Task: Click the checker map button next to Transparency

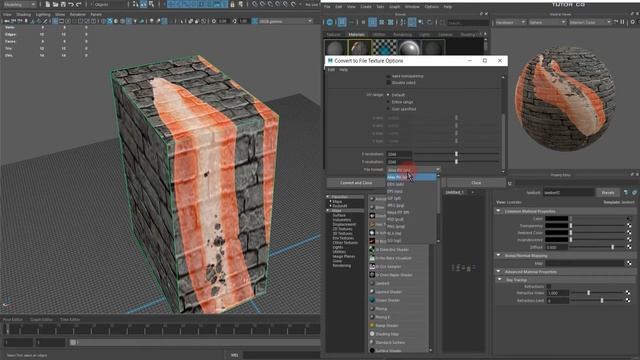Action: pyautogui.click(x=629, y=226)
